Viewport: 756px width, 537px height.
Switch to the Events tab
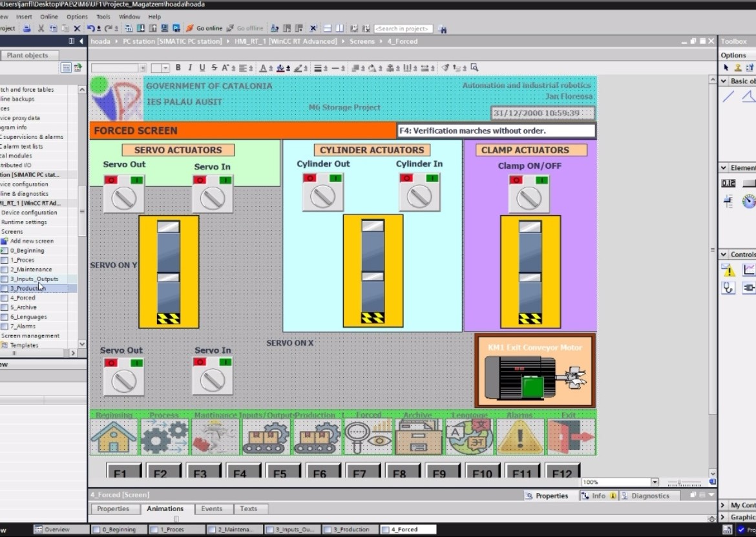211,509
